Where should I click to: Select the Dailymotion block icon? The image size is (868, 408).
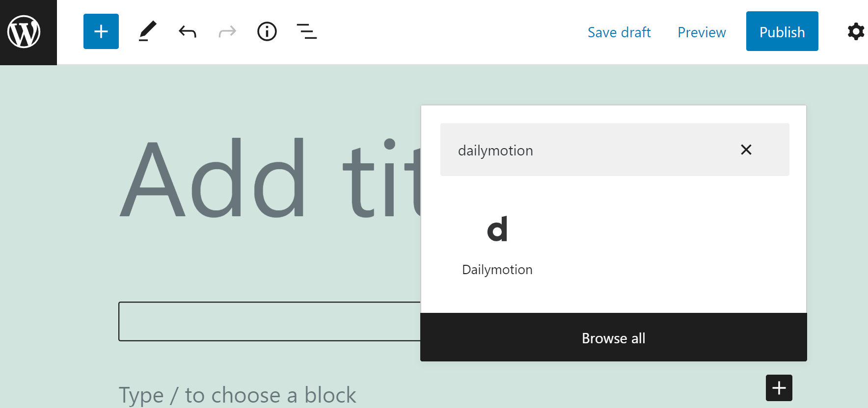point(497,228)
